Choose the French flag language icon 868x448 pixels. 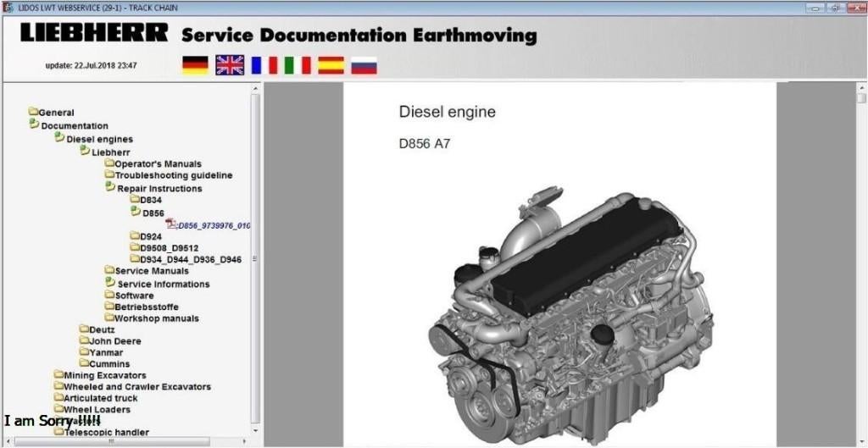[x=264, y=65]
